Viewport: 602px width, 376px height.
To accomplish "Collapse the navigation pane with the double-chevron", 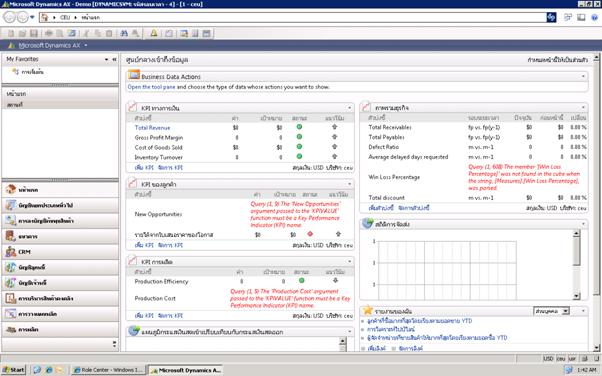I will 114,60.
